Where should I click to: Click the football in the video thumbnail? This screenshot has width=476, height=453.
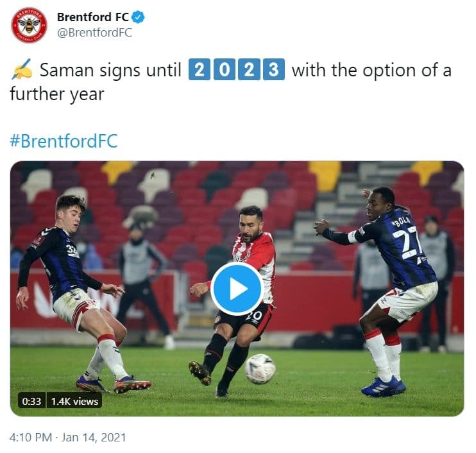pyautogui.click(x=260, y=369)
